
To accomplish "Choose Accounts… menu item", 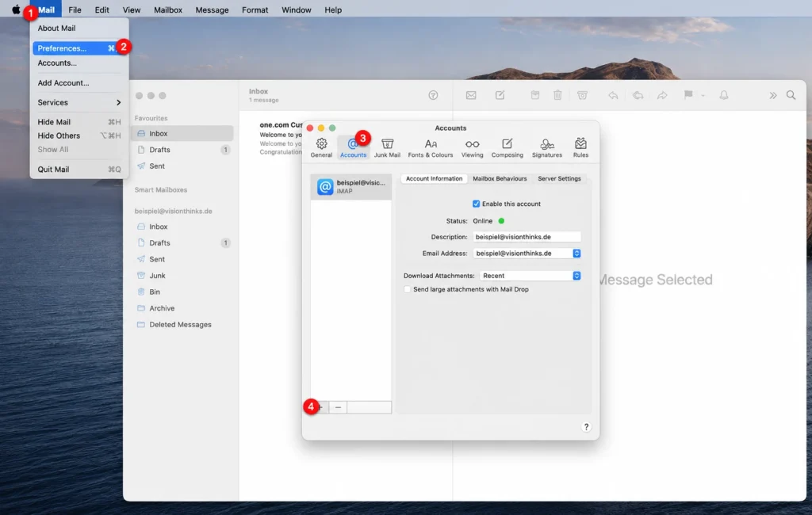I will coord(79,63).
